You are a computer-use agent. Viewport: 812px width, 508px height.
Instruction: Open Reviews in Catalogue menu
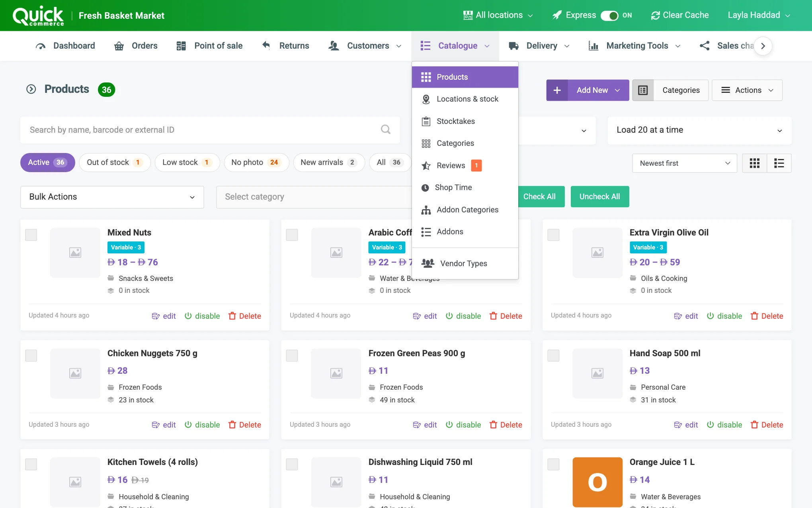(x=465, y=165)
